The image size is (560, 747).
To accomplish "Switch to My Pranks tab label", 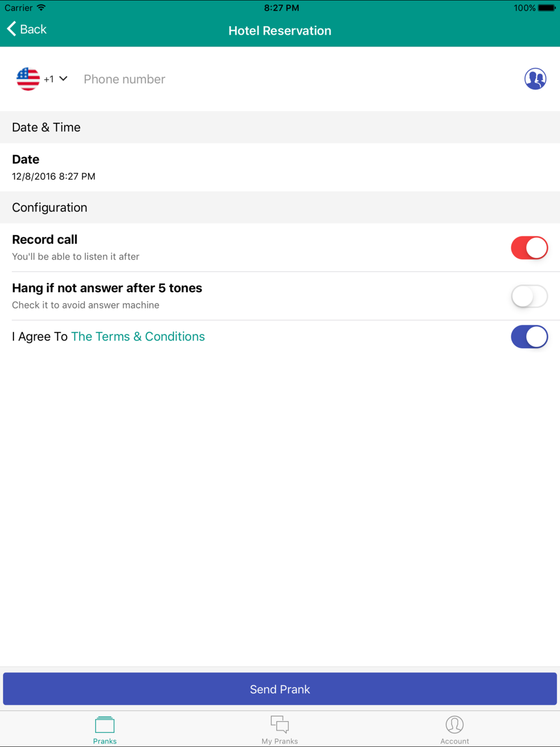I will pos(279,741).
